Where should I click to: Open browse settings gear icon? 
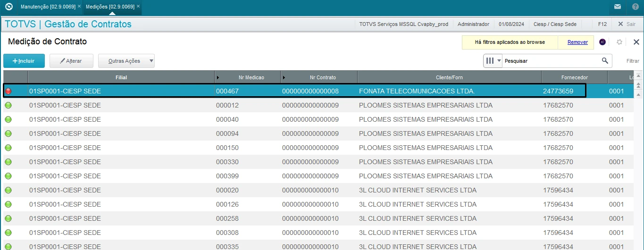619,42
